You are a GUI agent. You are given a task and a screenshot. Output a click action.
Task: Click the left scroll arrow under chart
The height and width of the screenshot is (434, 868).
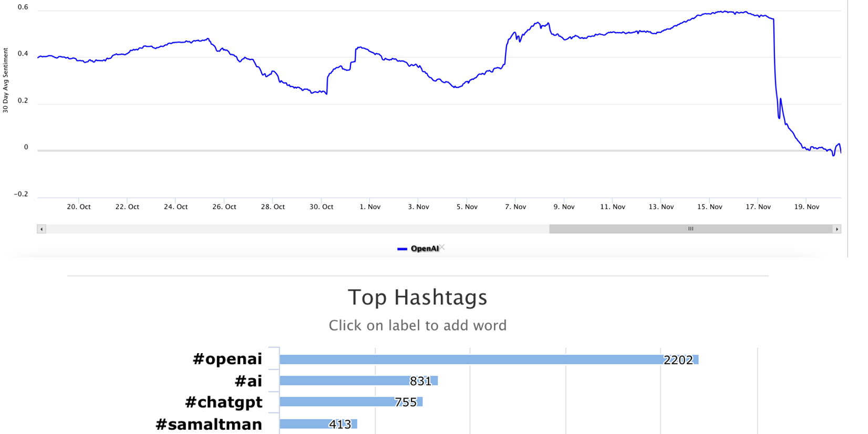click(x=42, y=229)
